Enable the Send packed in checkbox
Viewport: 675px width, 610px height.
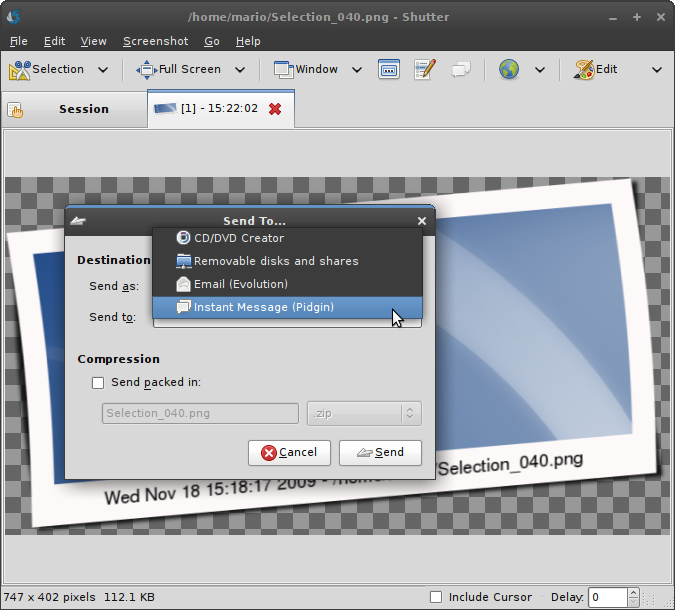(98, 382)
